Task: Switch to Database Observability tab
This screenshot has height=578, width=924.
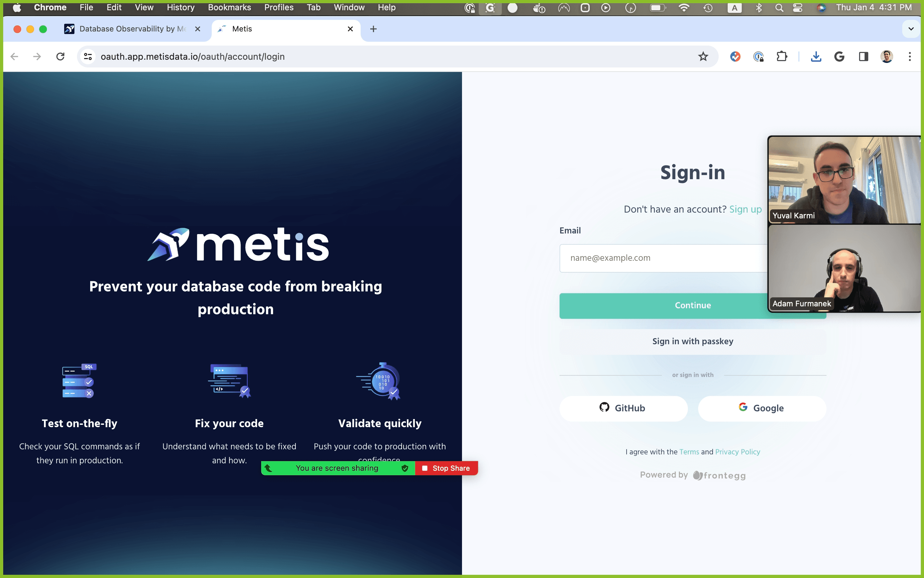Action: (133, 29)
